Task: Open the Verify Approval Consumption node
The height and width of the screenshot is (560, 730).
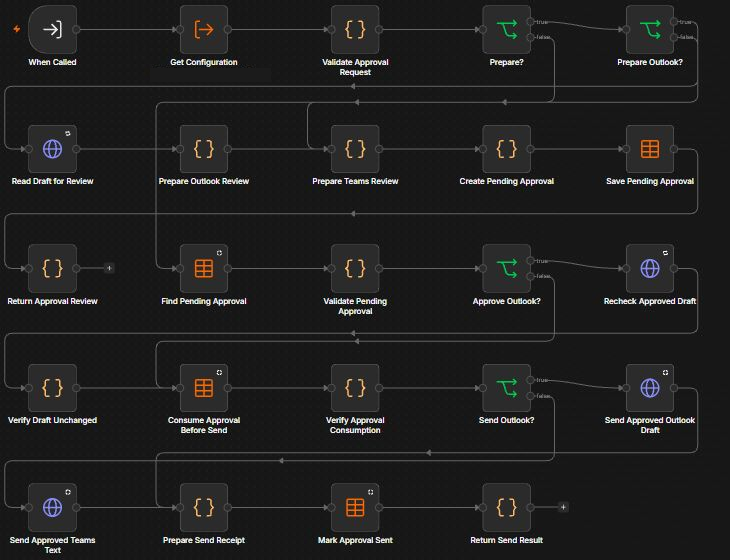Action: point(355,388)
